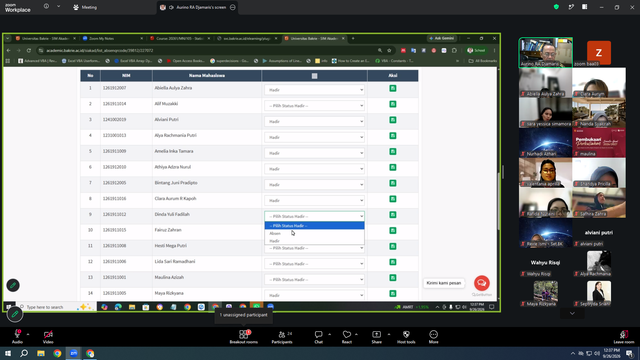This screenshot has height=360, width=640.
Task: Open Windows Start menu
Action: tap(8, 353)
